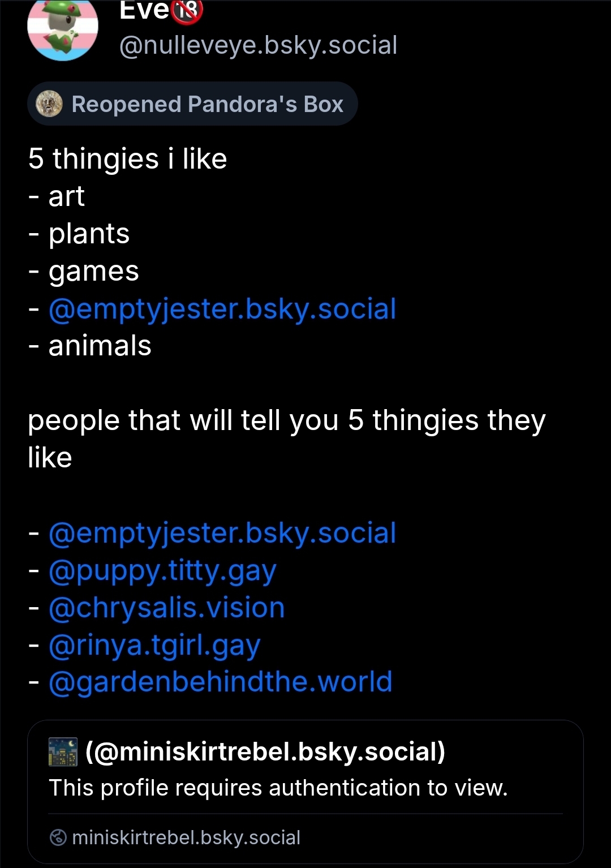Image resolution: width=611 pixels, height=868 pixels.
Task: Click the Reopened Pandora's Box label text
Action: [207, 104]
